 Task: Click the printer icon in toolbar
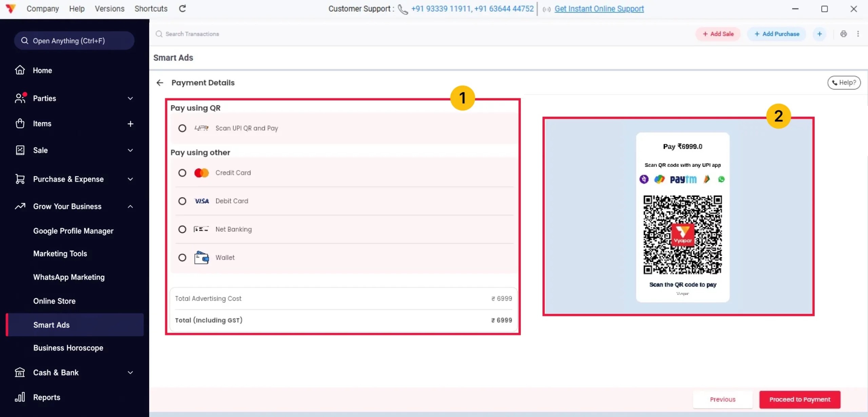click(844, 34)
